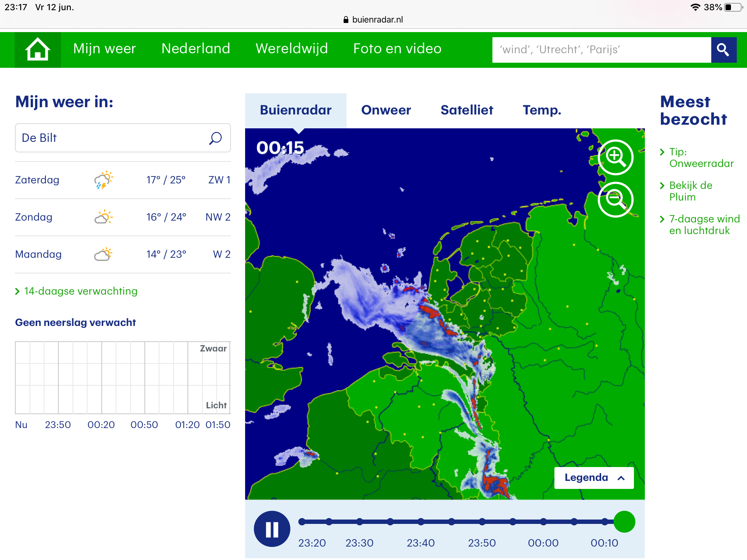Click the Meest bezocht heading

pyautogui.click(x=693, y=110)
